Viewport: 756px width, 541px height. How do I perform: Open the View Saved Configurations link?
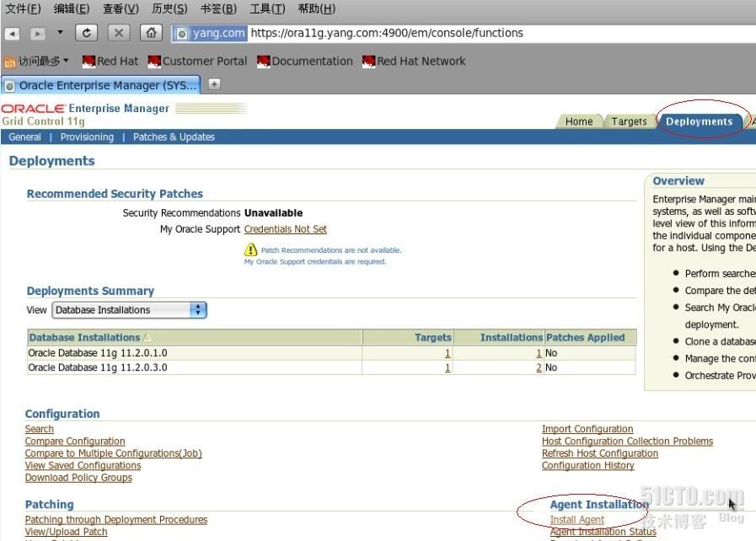tap(83, 465)
